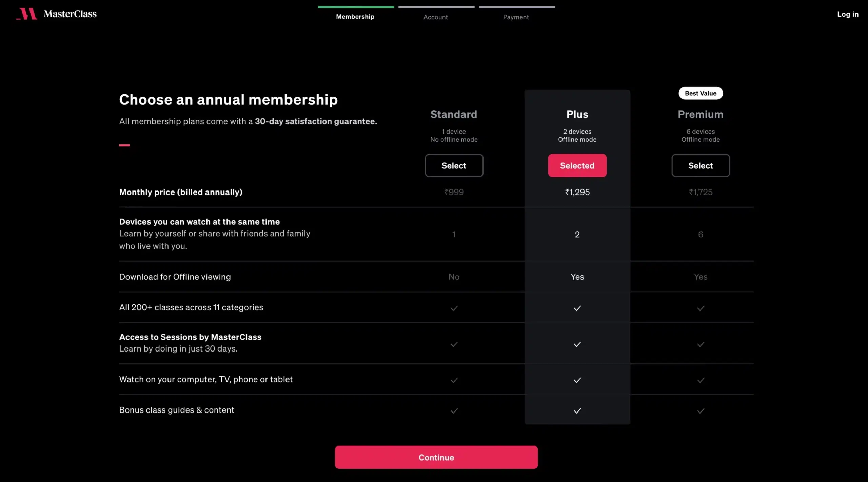868x482 pixels.
Task: Click the Premium 200+ classes checkmark
Action: click(x=701, y=308)
